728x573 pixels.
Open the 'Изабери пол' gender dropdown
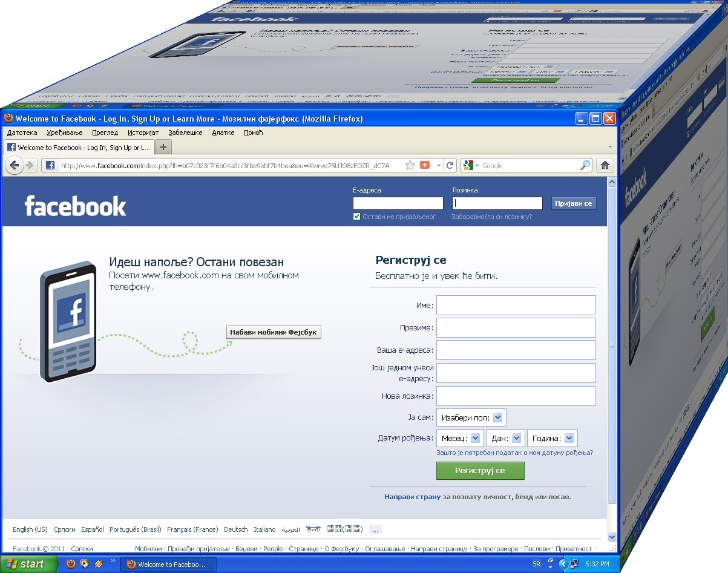click(471, 417)
